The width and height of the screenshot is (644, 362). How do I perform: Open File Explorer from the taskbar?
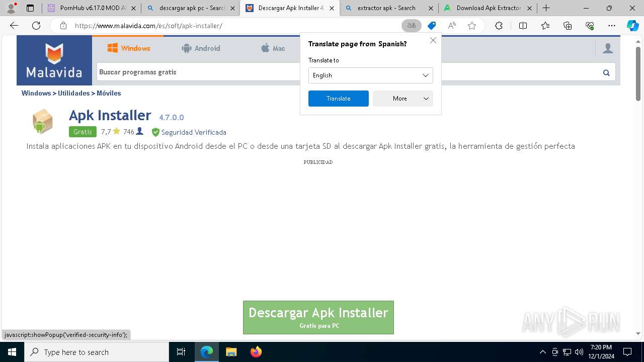point(231,352)
